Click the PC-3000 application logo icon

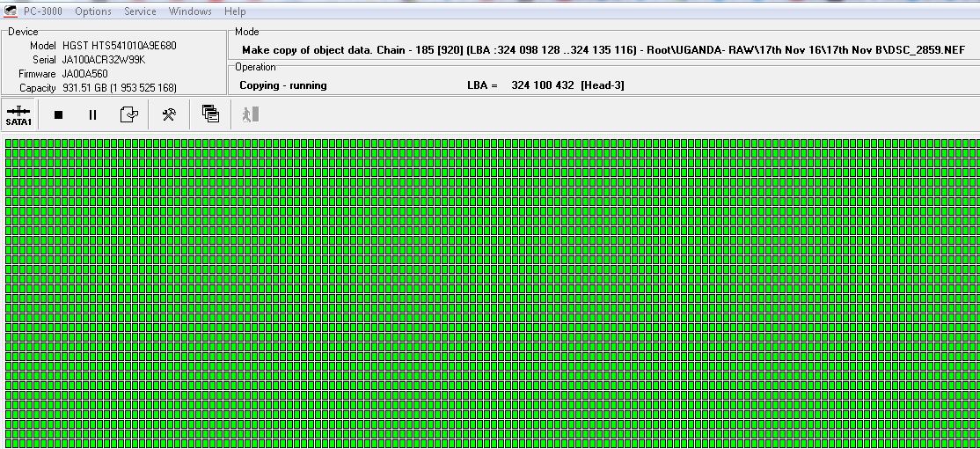[10, 11]
